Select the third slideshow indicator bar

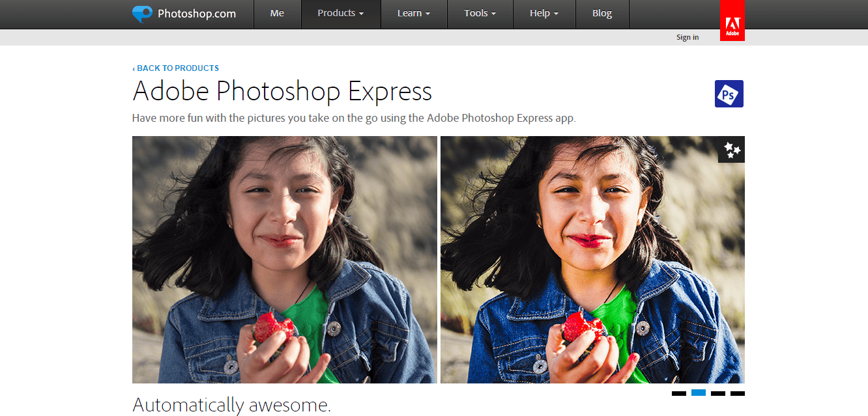click(x=718, y=393)
